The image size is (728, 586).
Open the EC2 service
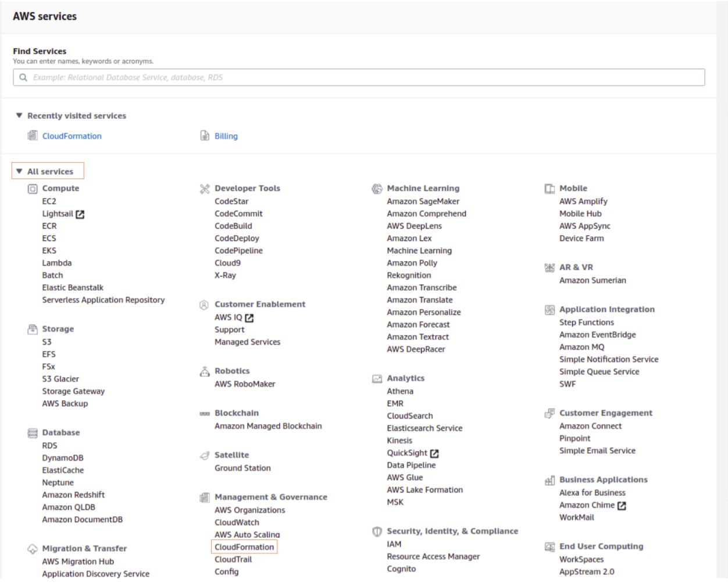click(x=49, y=201)
